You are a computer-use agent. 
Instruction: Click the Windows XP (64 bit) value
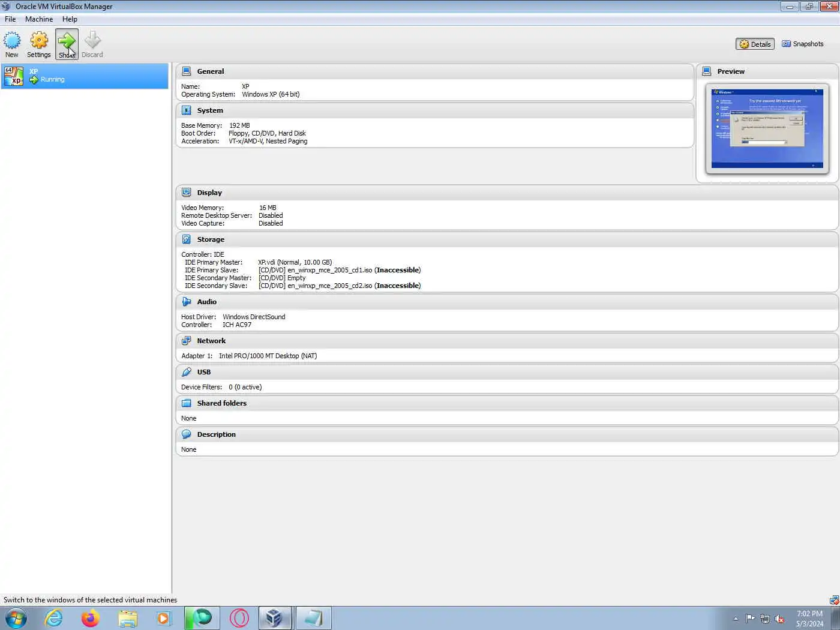coord(271,94)
